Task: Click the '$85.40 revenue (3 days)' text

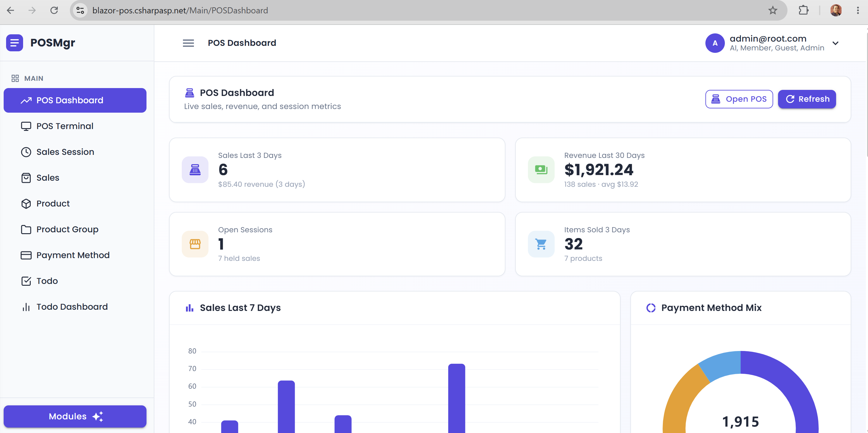Action: 261,185
